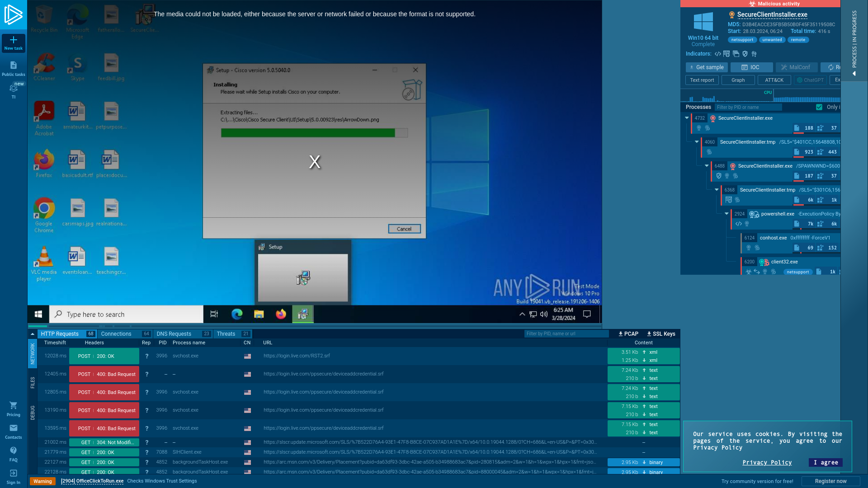Click the ATT&CK framework icon
The height and width of the screenshot is (488, 868).
point(773,80)
